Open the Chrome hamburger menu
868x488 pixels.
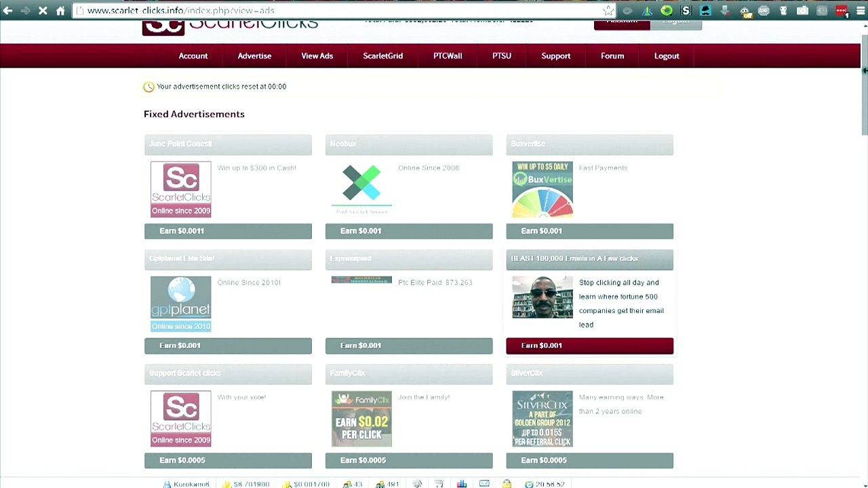tap(860, 11)
